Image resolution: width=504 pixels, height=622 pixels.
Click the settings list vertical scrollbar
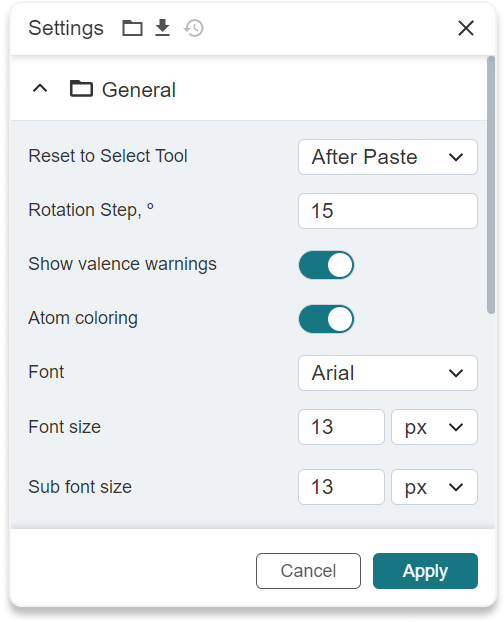pos(491,185)
